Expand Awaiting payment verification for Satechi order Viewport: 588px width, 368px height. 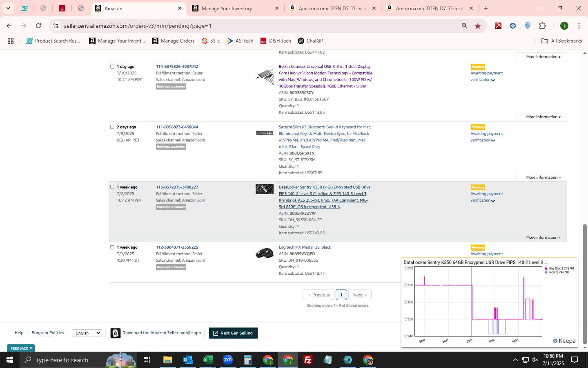pos(486,137)
